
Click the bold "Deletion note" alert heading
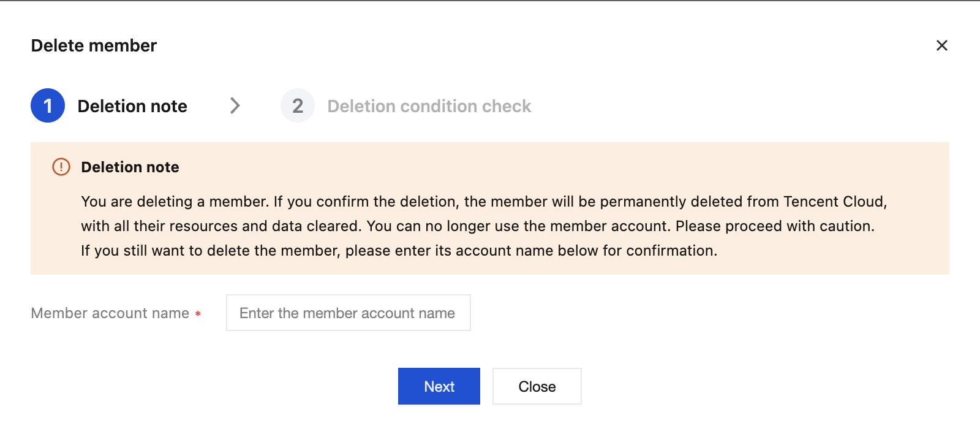pyautogui.click(x=130, y=167)
